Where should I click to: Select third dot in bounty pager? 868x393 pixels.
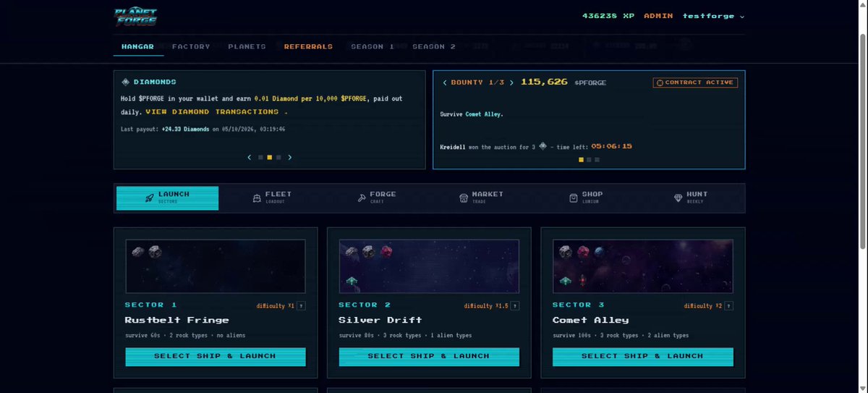tap(597, 159)
